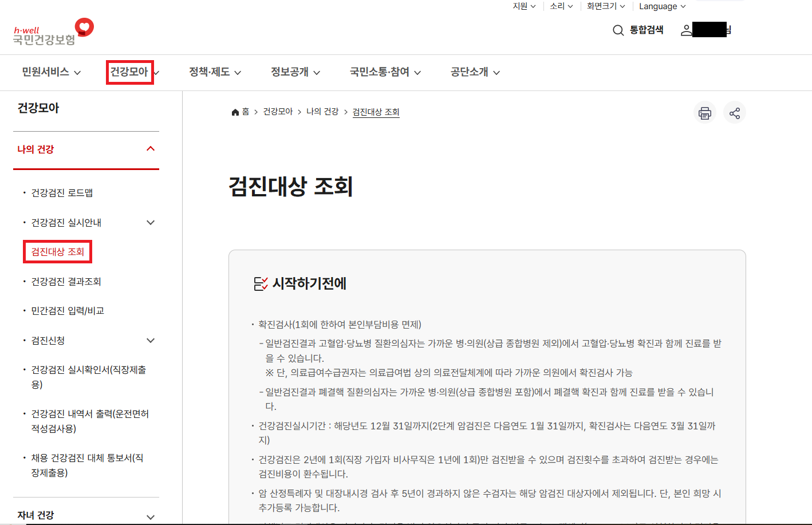Click the share icon near the page title
The image size is (812, 525).
pyautogui.click(x=735, y=112)
